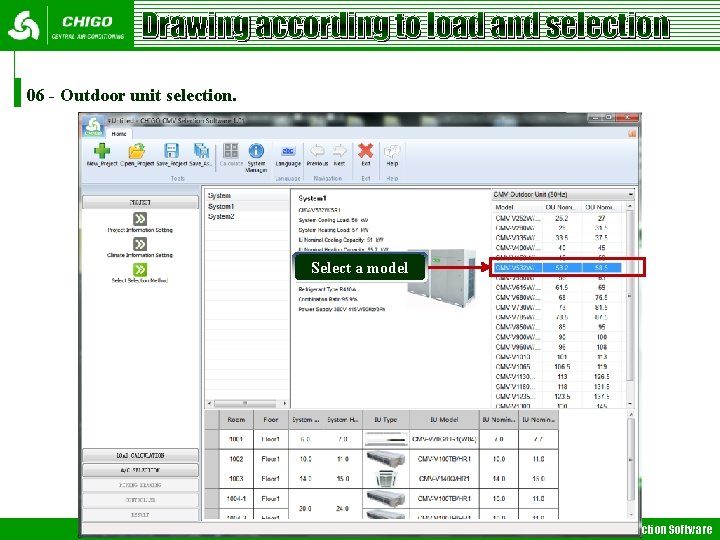
Task: Select the CMV-V960W model row
Action: 558,347
